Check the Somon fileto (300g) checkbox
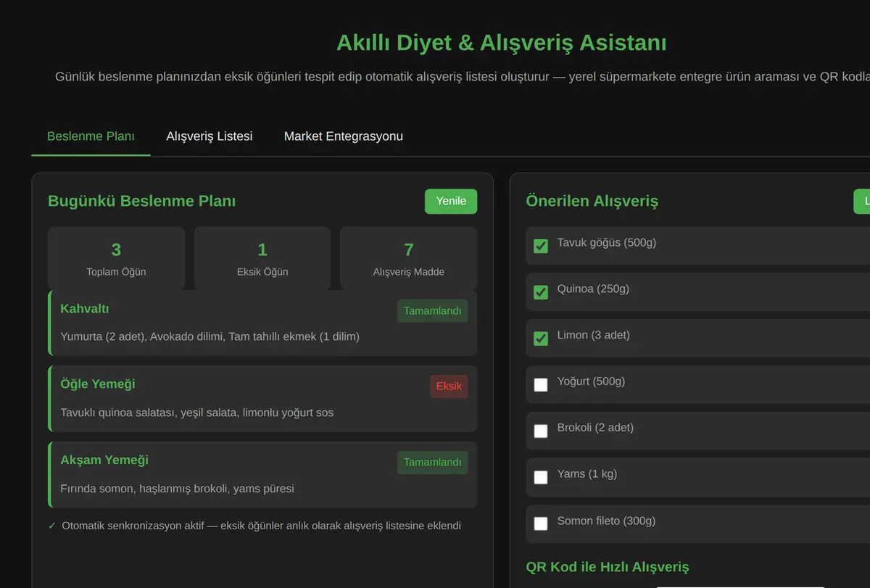This screenshot has width=870, height=588. pos(541,523)
